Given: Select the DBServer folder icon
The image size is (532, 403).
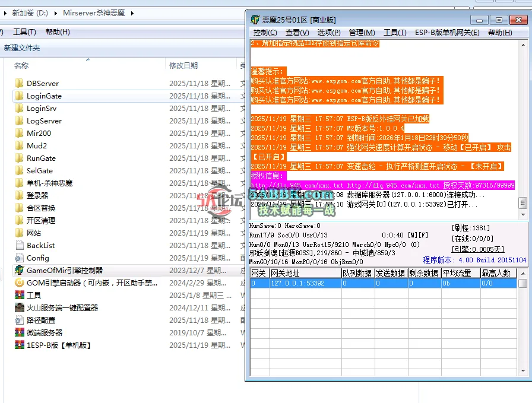Looking at the screenshot, I should (x=19, y=83).
